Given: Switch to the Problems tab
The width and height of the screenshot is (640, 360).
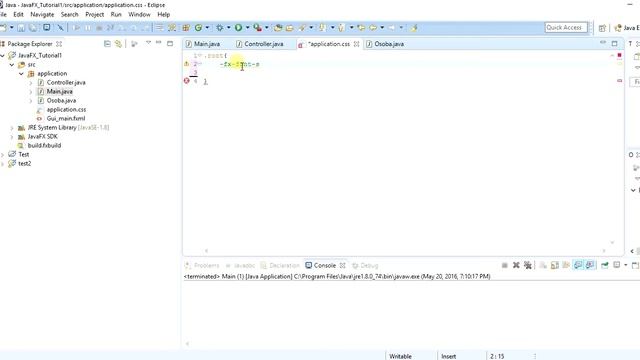Looking at the screenshot, I should click(202, 265).
